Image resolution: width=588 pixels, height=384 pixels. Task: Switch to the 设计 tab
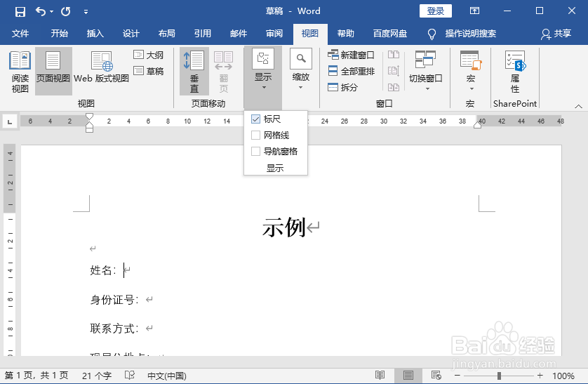[131, 34]
